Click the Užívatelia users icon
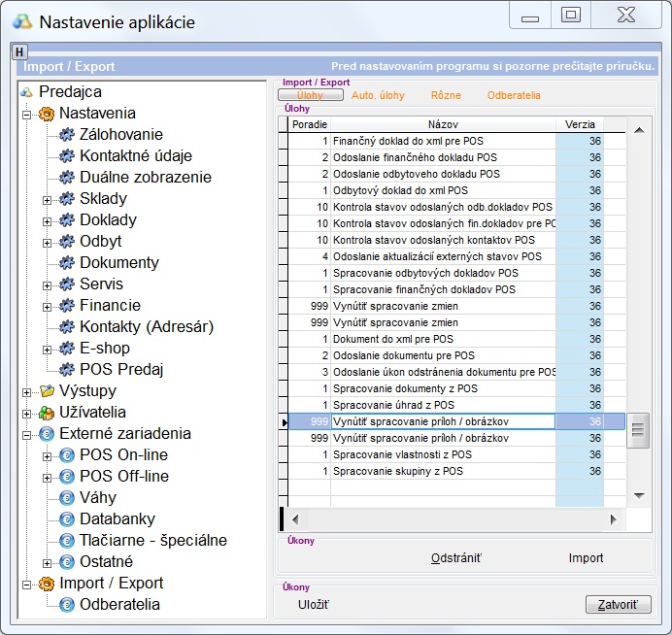This screenshot has width=672, height=635. (46, 413)
